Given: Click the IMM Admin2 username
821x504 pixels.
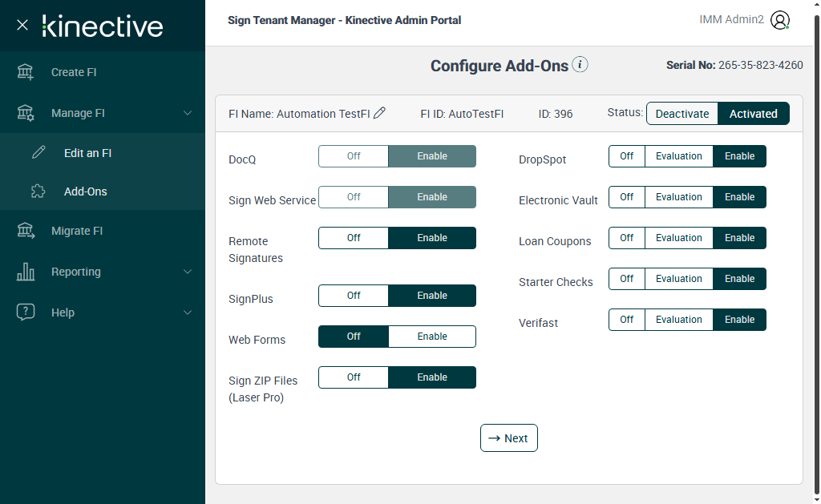Looking at the screenshot, I should [x=731, y=19].
